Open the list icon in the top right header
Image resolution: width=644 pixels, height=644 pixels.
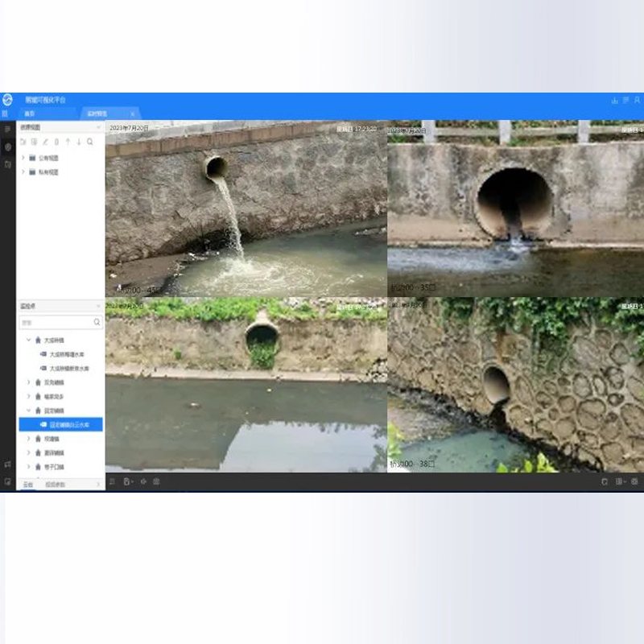[626, 100]
